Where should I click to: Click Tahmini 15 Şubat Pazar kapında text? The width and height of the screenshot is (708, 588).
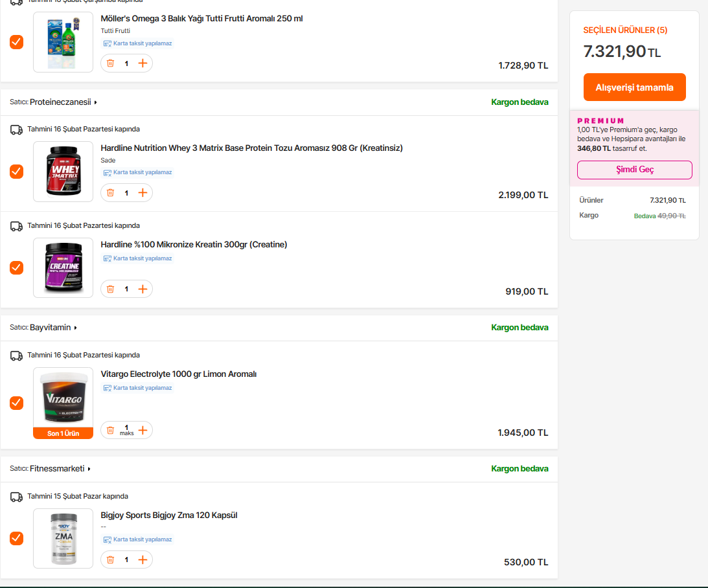pyautogui.click(x=78, y=496)
